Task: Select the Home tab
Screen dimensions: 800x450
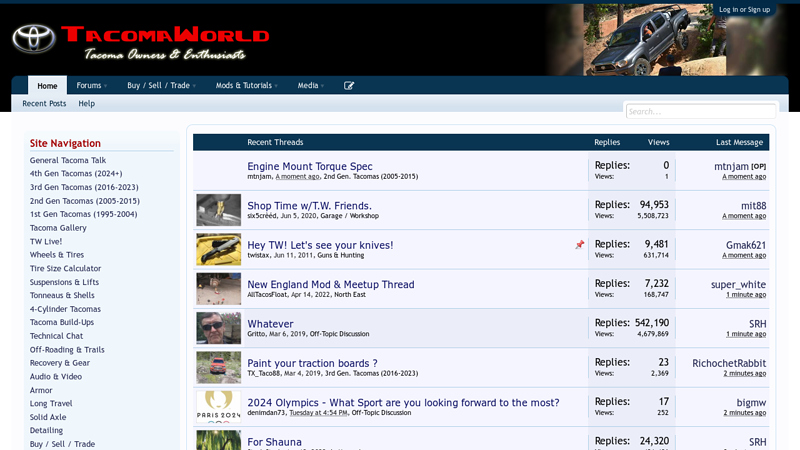Action: click(x=47, y=86)
